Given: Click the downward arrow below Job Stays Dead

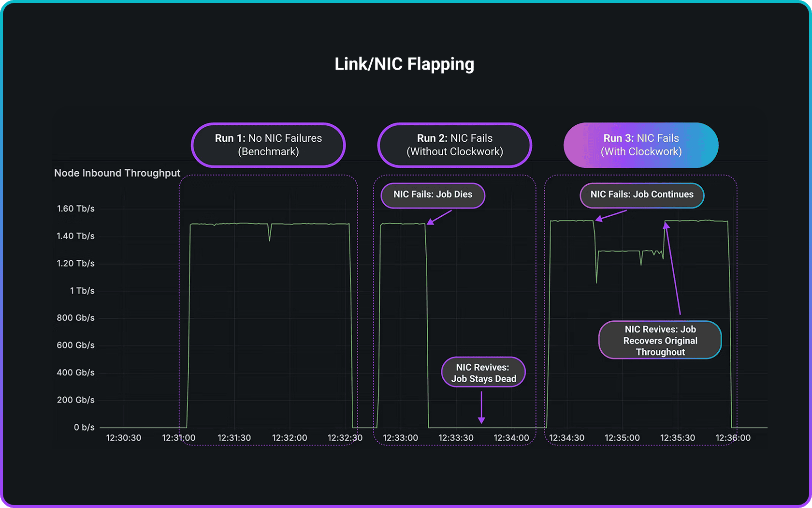Looking at the screenshot, I should pos(481,408).
